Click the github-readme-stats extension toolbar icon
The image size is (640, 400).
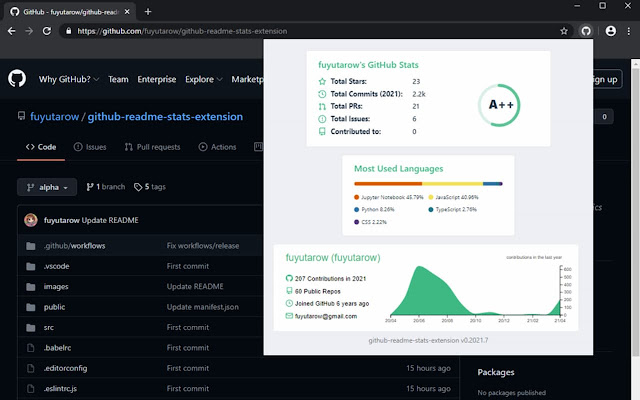[586, 31]
